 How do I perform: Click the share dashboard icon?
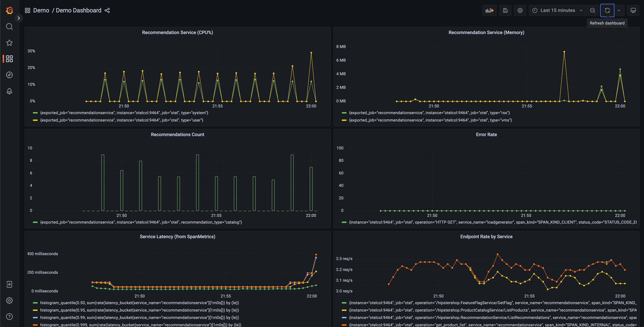coord(108,10)
